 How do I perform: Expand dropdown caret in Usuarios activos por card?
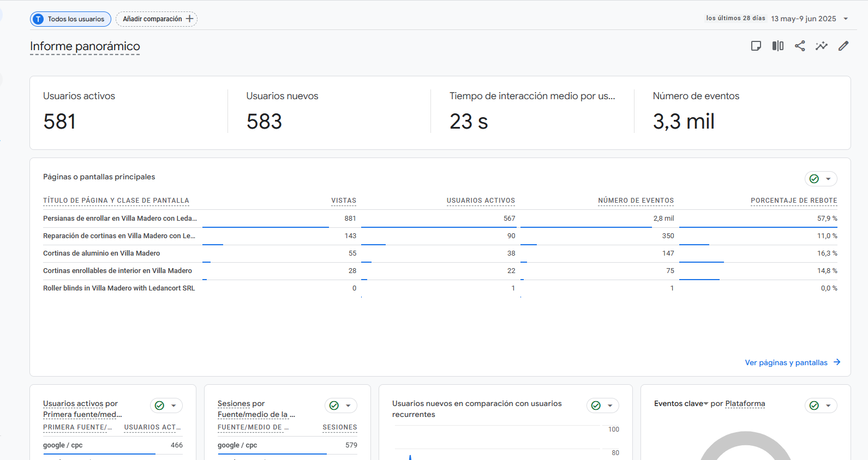pos(173,405)
